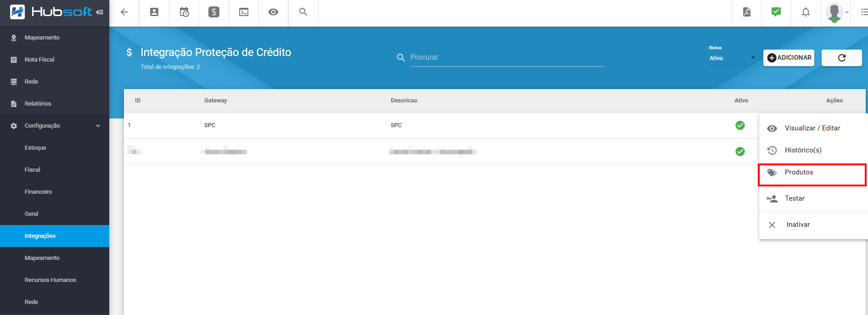Open the PDF document icon
The image size is (868, 315).
[747, 12]
